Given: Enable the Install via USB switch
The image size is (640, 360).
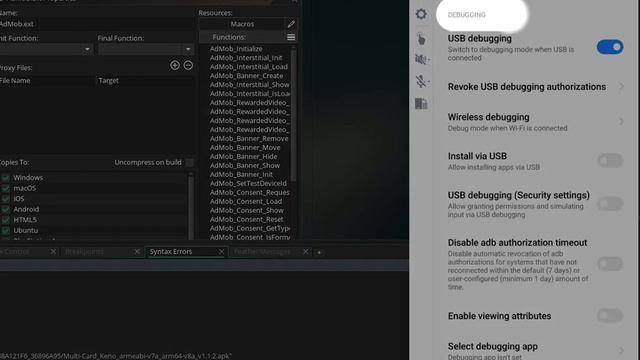Looking at the screenshot, I should [610, 160].
